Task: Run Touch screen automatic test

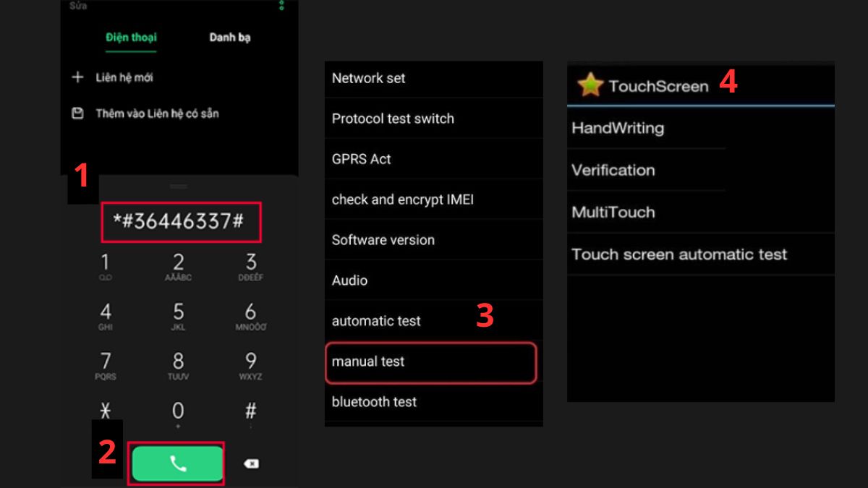Action: 679,254
